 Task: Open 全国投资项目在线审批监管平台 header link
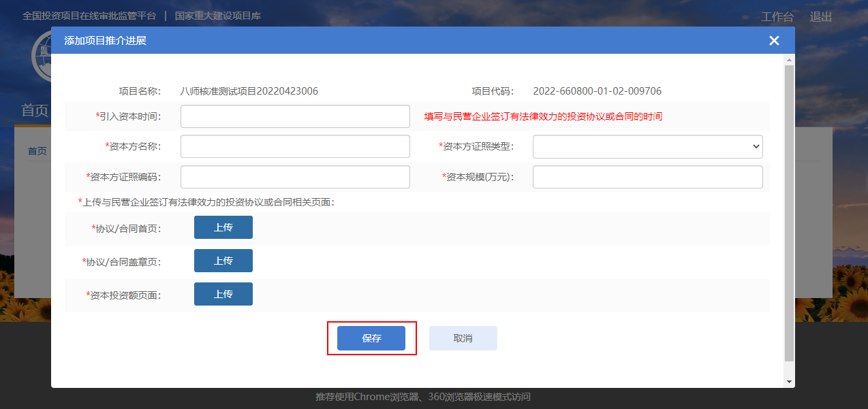(x=89, y=16)
